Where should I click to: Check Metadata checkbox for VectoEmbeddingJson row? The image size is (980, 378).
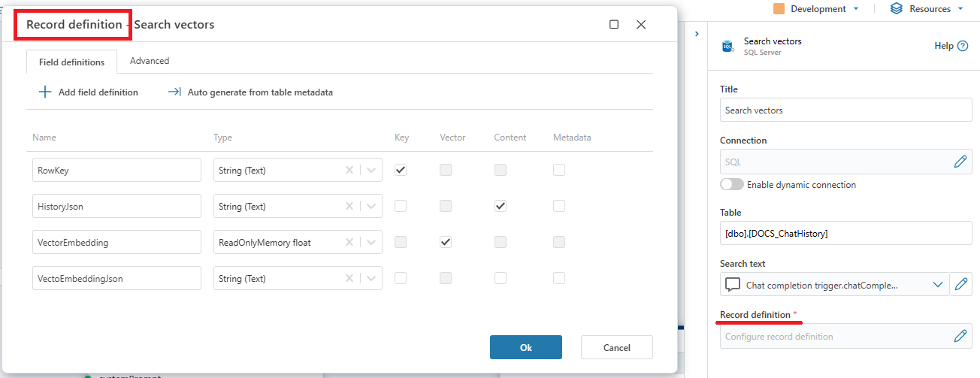pyautogui.click(x=559, y=278)
